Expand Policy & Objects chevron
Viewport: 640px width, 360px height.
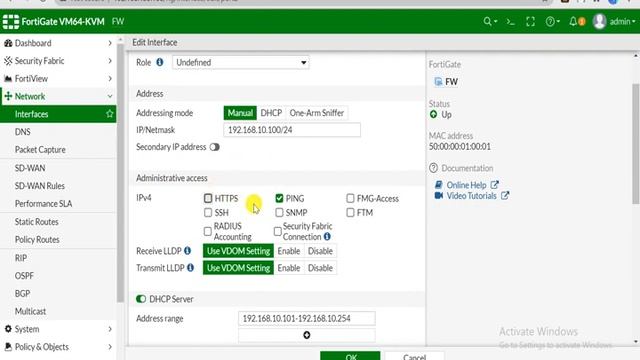point(110,347)
